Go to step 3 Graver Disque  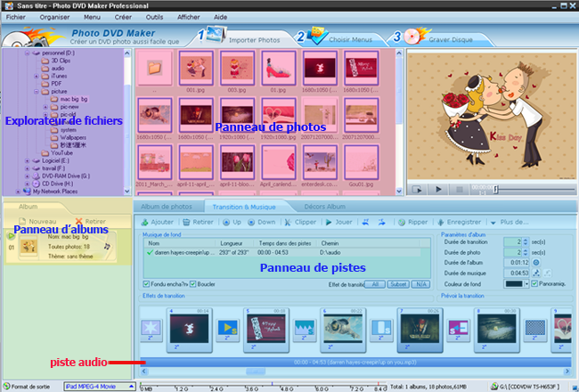click(439, 38)
